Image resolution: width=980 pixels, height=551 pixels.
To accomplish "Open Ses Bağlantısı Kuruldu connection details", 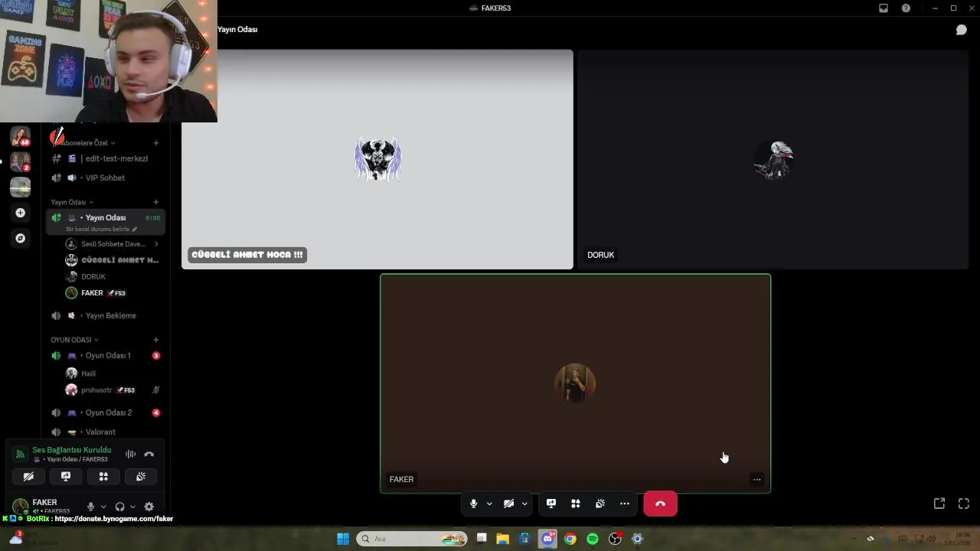I will pyautogui.click(x=71, y=450).
